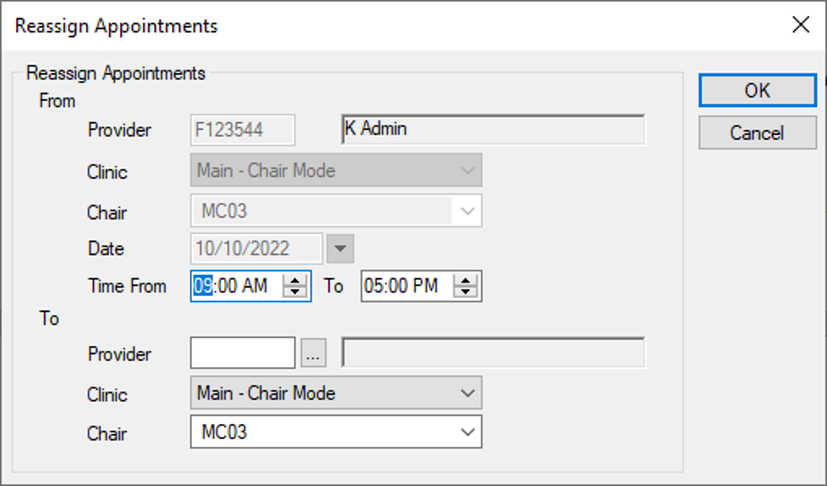Decrease the To time with down arrow
The width and height of the screenshot is (827, 486).
(465, 292)
